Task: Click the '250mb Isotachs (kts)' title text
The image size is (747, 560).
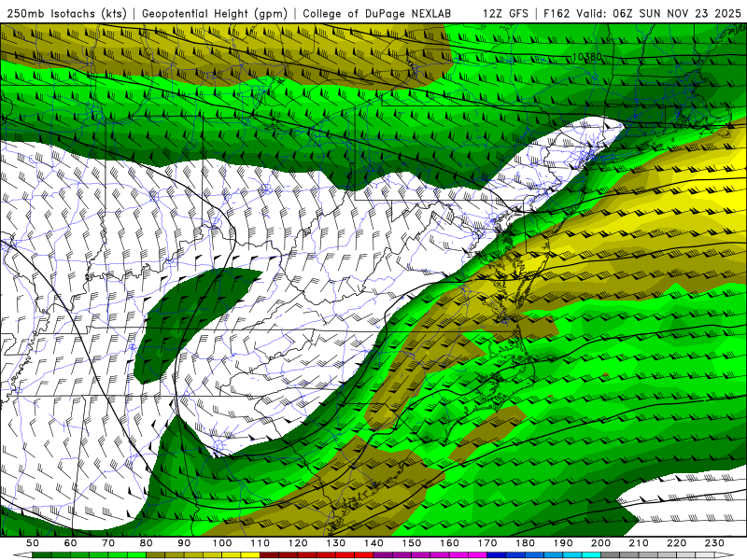Action: coord(66,14)
